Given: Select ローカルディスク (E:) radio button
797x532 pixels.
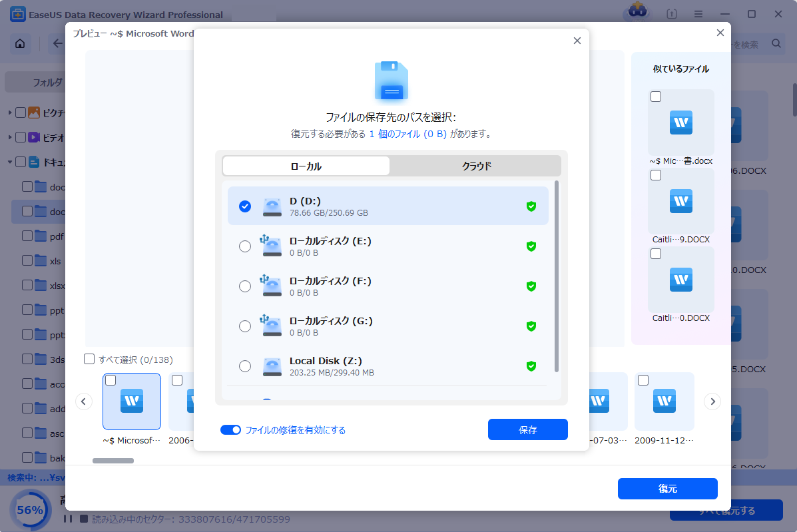Looking at the screenshot, I should 245,246.
